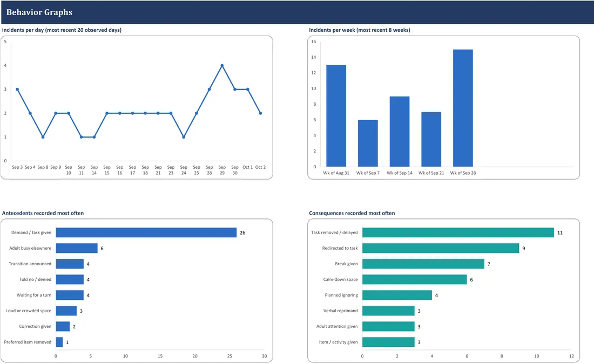Click the 'Adult attention given' bar

tap(388, 326)
